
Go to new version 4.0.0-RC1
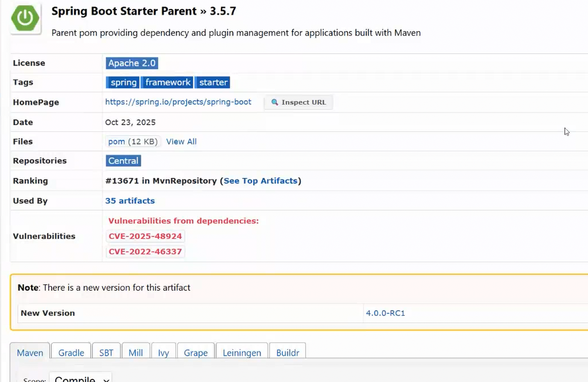[x=385, y=313]
